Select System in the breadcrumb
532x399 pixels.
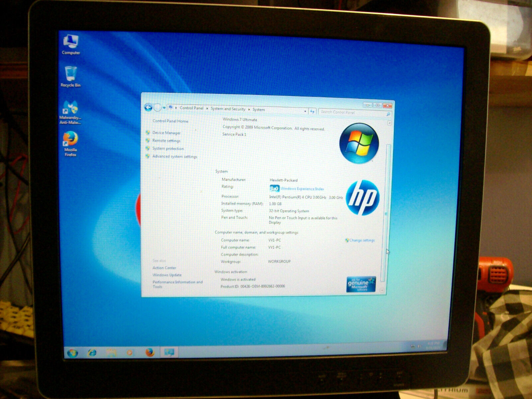tap(259, 109)
